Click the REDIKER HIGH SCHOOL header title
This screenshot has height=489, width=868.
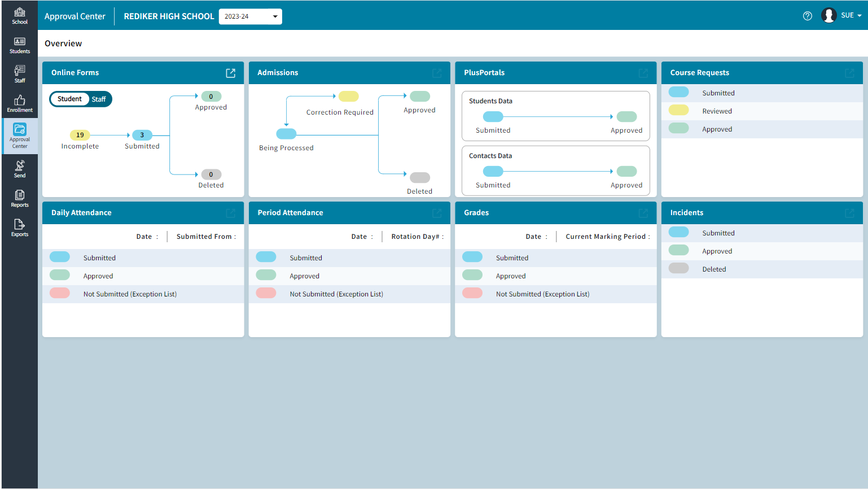[x=168, y=16]
